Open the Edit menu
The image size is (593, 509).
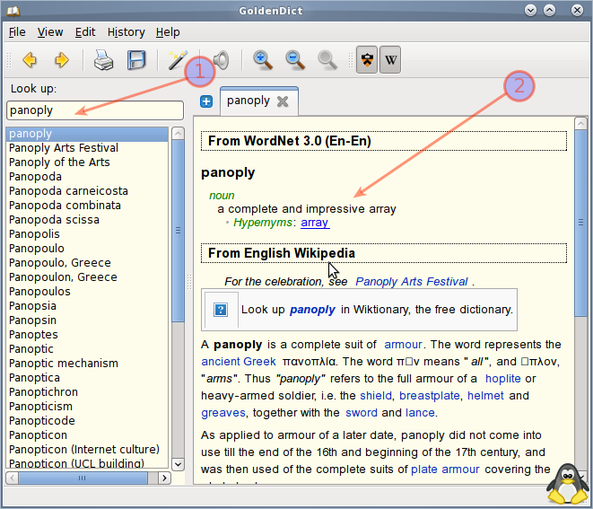(85, 32)
